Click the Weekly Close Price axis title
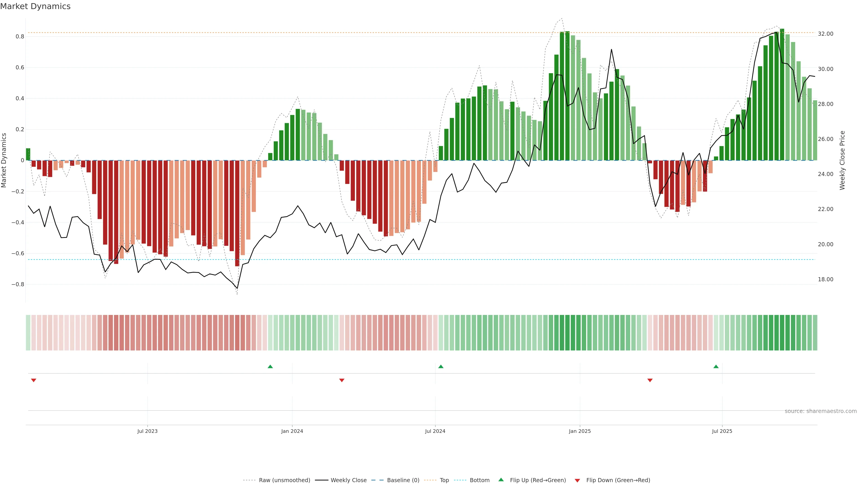This screenshot has height=488, width=868. (x=842, y=160)
